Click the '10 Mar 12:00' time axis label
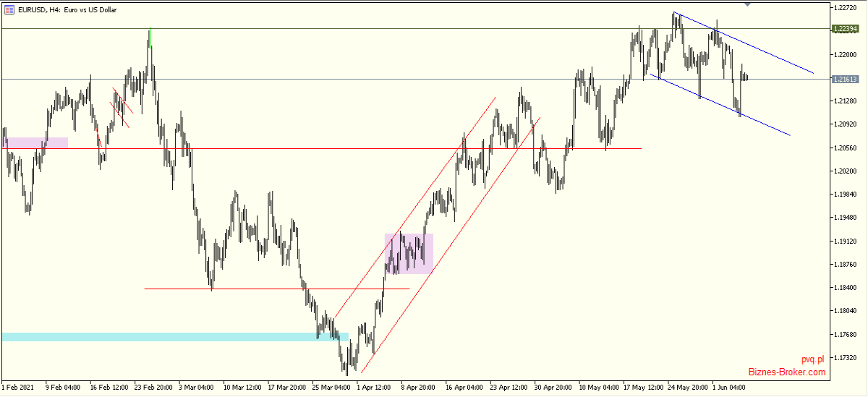Viewport: 868px width, 397px height. coord(243,387)
